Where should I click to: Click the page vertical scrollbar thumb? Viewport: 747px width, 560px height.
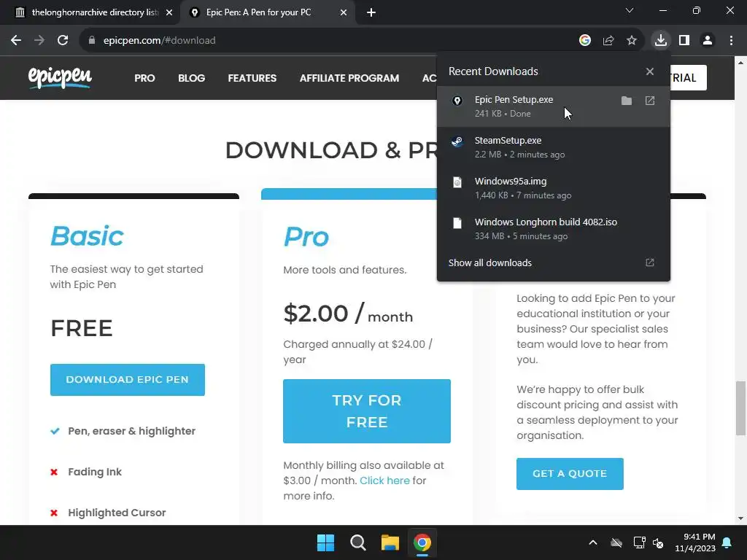[x=740, y=408]
